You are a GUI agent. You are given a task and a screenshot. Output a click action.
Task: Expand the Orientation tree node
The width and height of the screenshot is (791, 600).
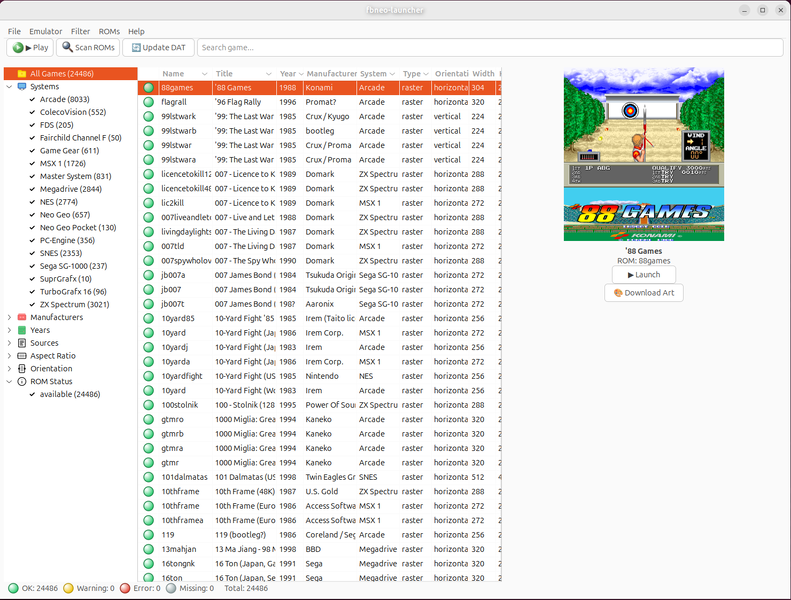pyautogui.click(x=9, y=369)
